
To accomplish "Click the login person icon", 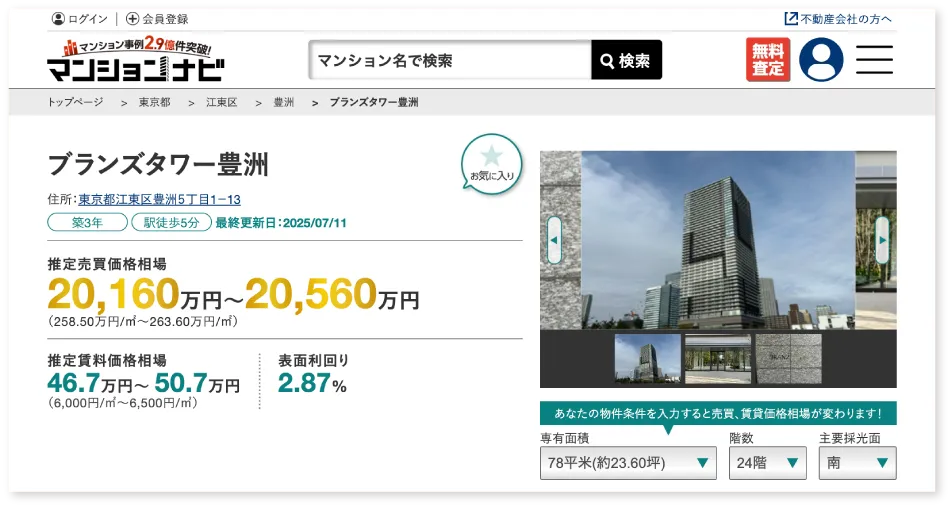I will [58, 19].
